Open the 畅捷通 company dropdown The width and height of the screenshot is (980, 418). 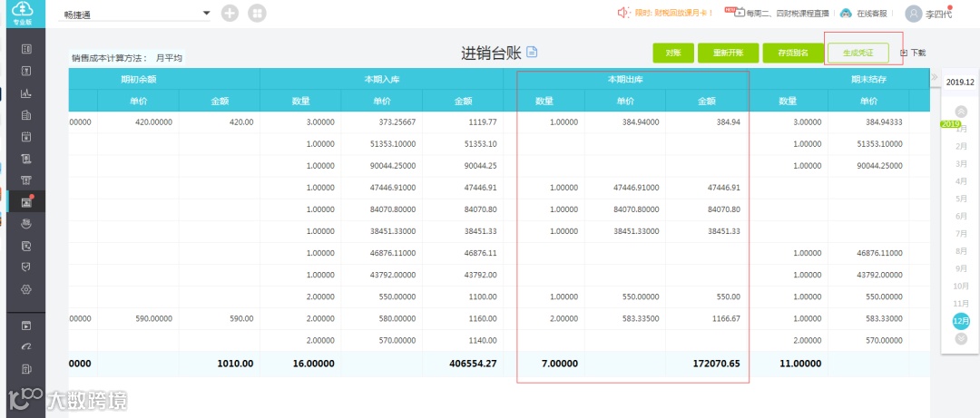point(134,15)
